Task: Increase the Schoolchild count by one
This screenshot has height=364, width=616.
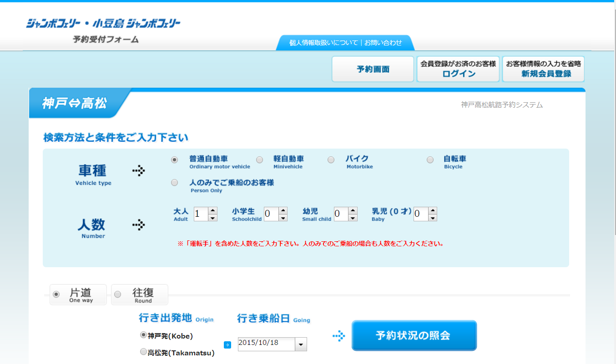Action: coord(283,210)
